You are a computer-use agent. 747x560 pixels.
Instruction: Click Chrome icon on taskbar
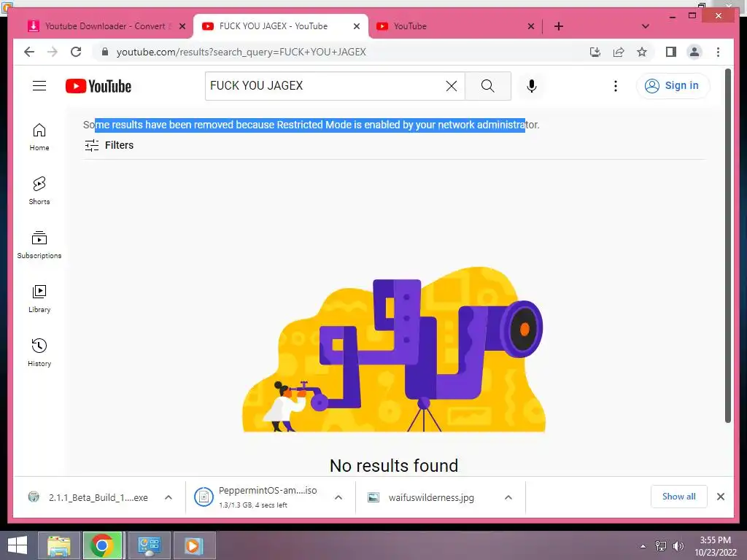pos(102,545)
